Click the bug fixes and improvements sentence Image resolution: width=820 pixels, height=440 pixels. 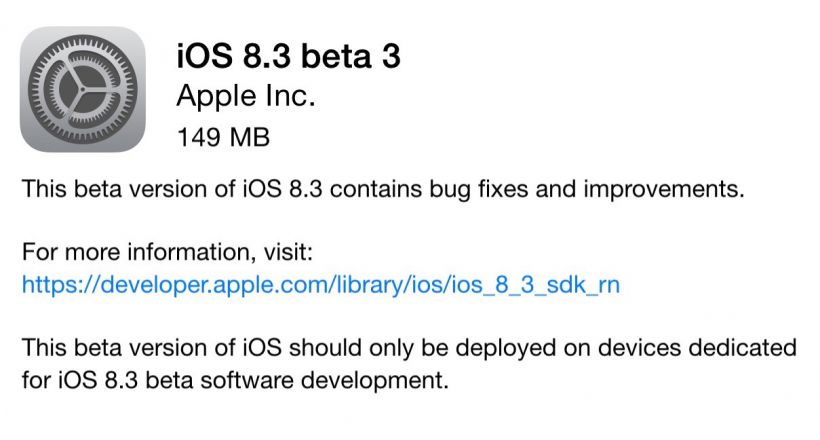[383, 189]
